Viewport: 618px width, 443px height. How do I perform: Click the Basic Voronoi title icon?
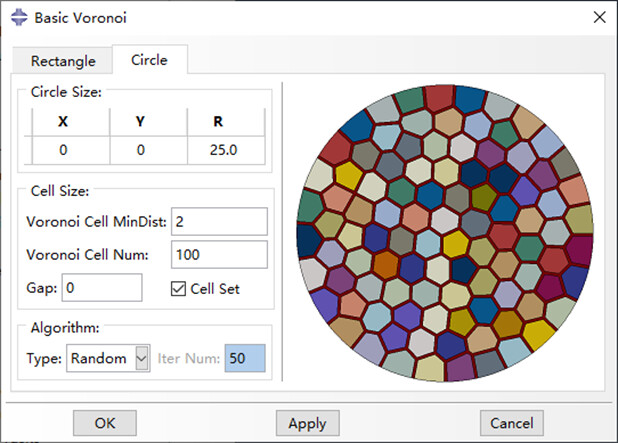[19, 17]
